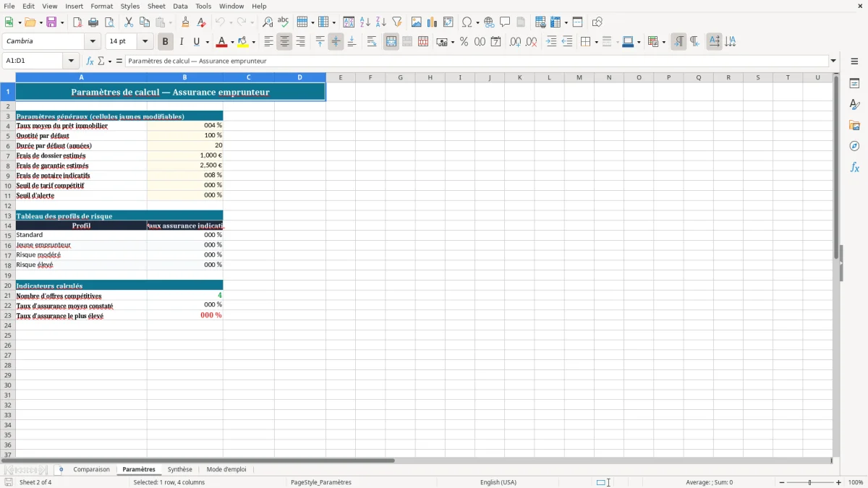Click the Add Decimal Place icon
This screenshot has height=488, width=868.
[515, 42]
